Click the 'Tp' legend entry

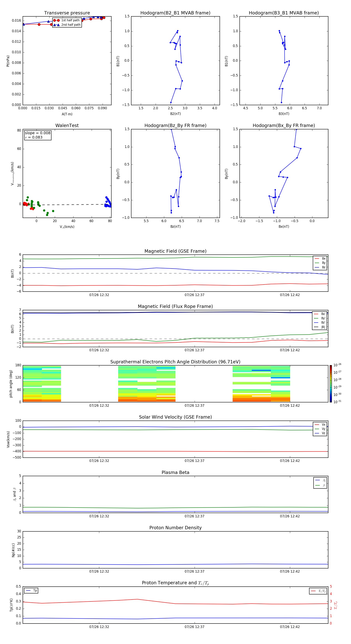[x=31, y=591]
